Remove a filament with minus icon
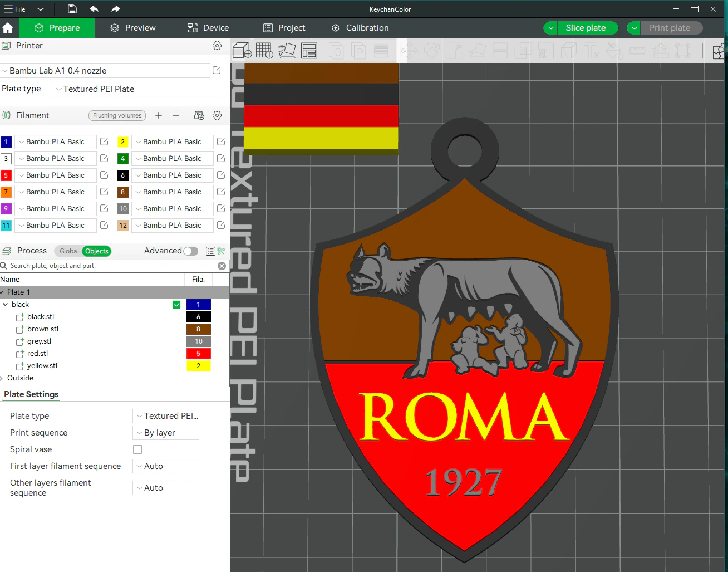The height and width of the screenshot is (572, 728). (176, 115)
